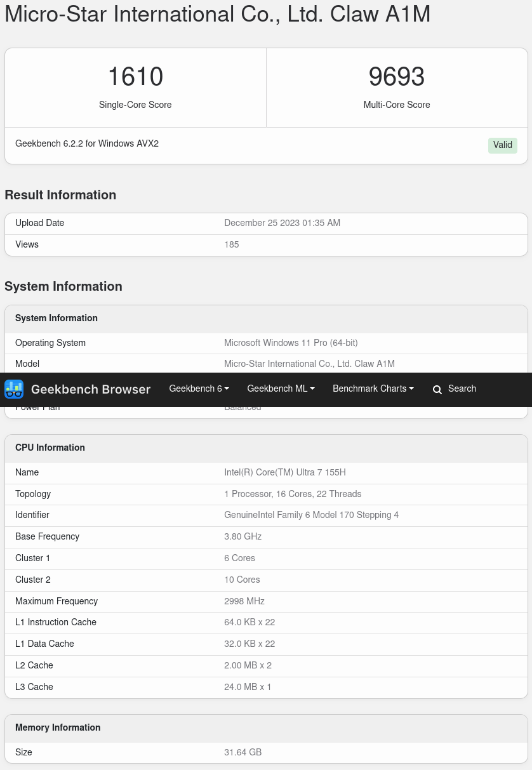Click the CPU Information table header

pos(50,448)
